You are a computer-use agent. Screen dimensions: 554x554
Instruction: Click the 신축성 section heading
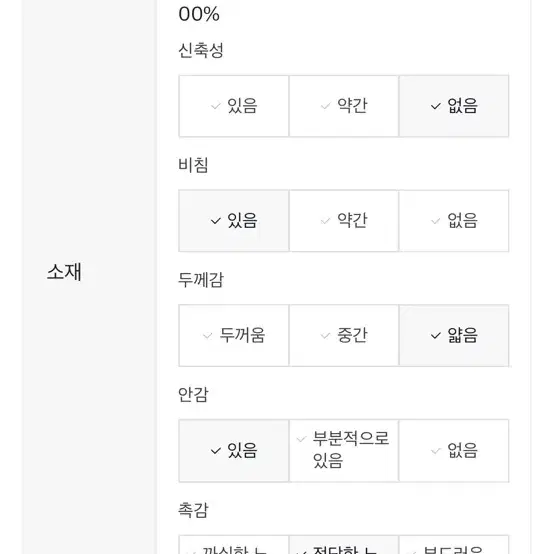point(201,50)
